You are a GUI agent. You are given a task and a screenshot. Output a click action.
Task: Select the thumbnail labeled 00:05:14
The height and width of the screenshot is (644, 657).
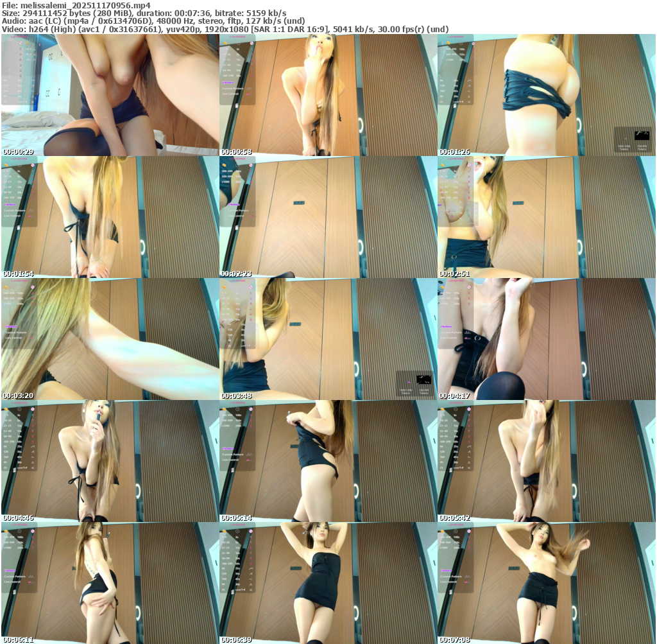pyautogui.click(x=328, y=461)
